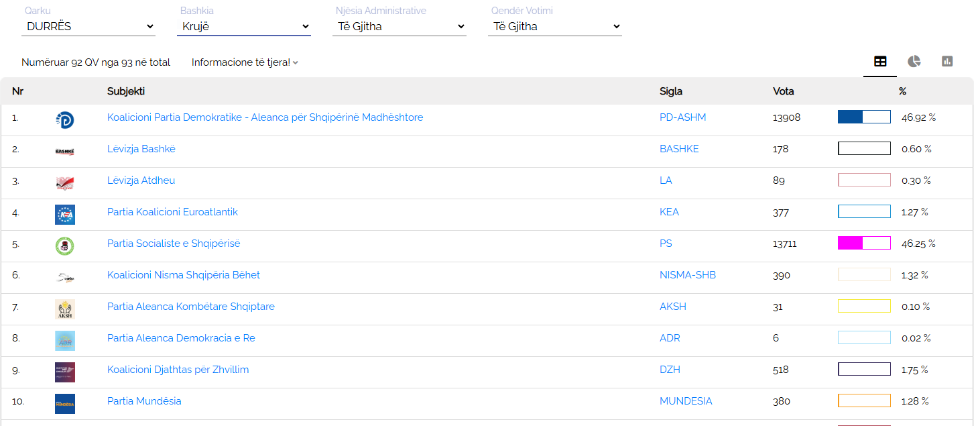Open Lëvizja Atdheu subject link
The height and width of the screenshot is (426, 980).
tap(141, 180)
